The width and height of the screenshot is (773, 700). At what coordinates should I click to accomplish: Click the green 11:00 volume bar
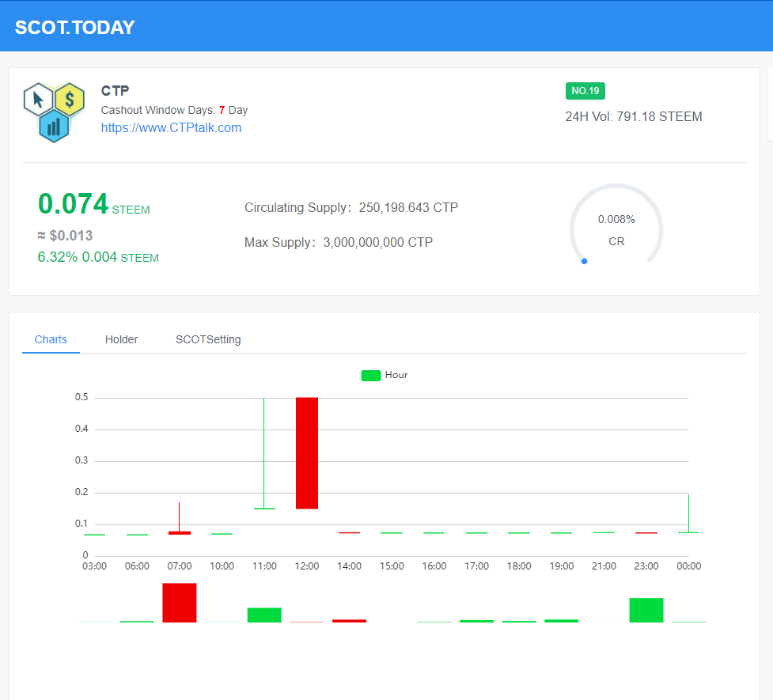pos(264,615)
